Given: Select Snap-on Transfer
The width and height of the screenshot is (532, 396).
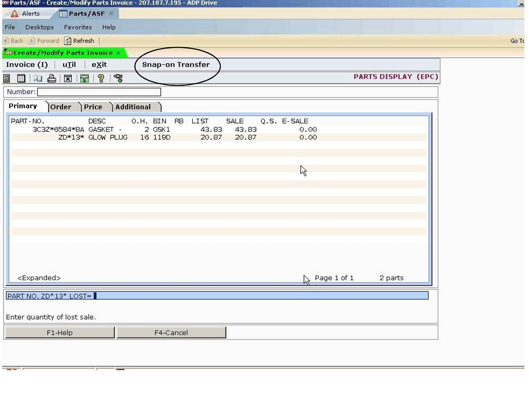Looking at the screenshot, I should pos(175,64).
